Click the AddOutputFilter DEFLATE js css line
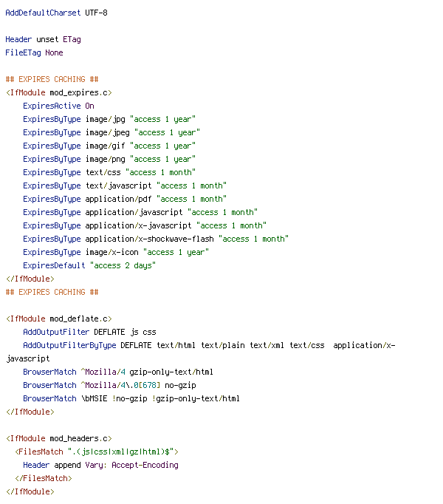The height and width of the screenshot is (504, 443). click(89, 332)
